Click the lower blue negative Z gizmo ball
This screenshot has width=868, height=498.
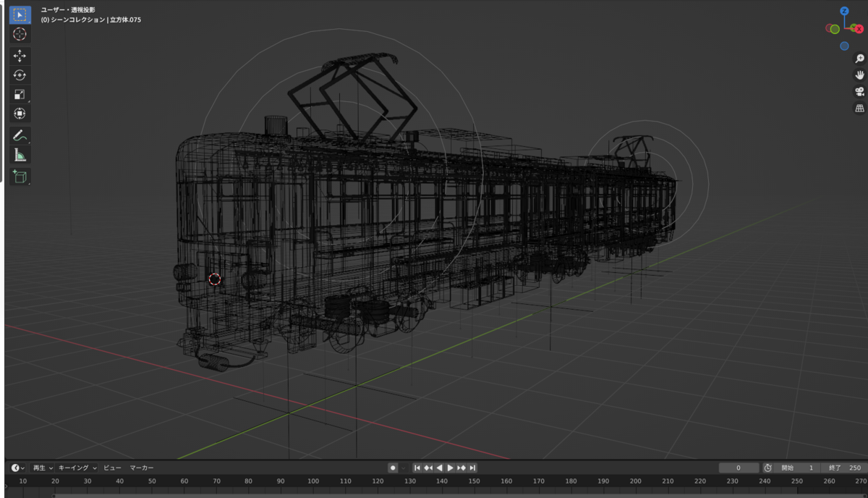click(x=844, y=46)
